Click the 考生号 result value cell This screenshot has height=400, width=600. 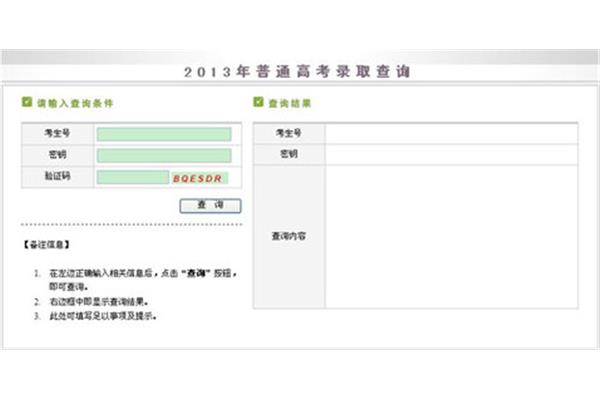pyautogui.click(x=451, y=134)
